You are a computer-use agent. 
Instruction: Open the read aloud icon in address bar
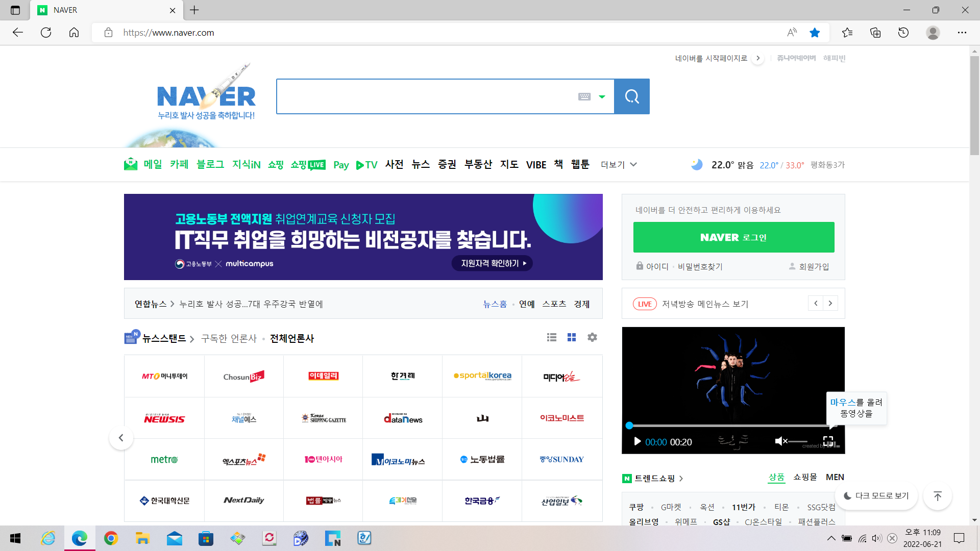click(x=792, y=33)
